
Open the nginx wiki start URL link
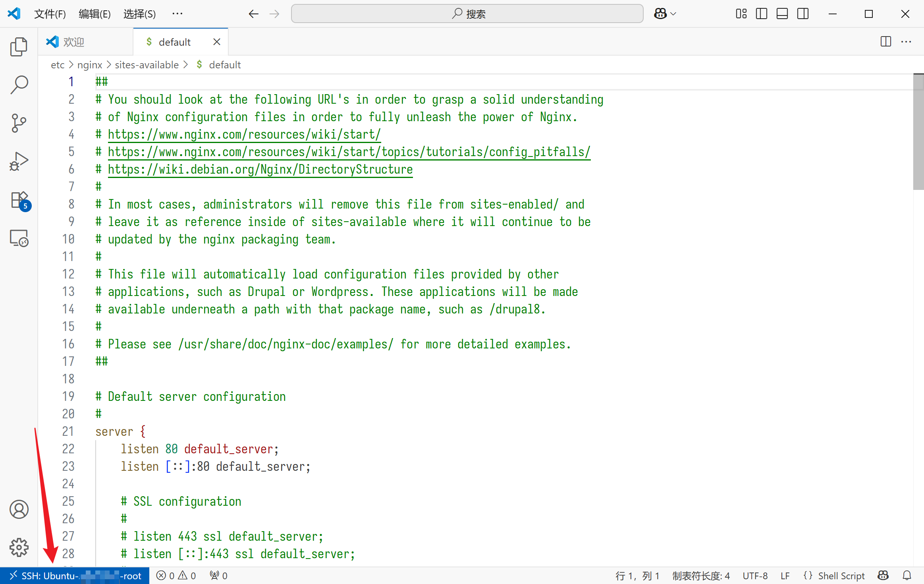click(x=244, y=135)
